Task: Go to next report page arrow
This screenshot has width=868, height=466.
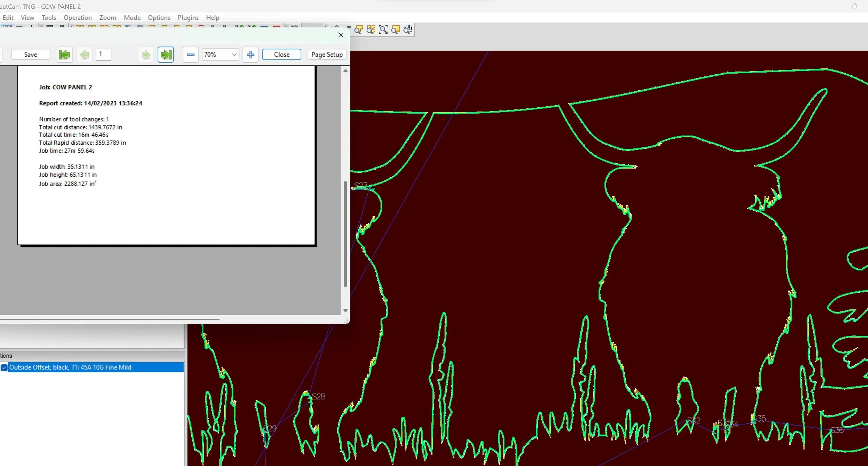Action: coord(146,54)
